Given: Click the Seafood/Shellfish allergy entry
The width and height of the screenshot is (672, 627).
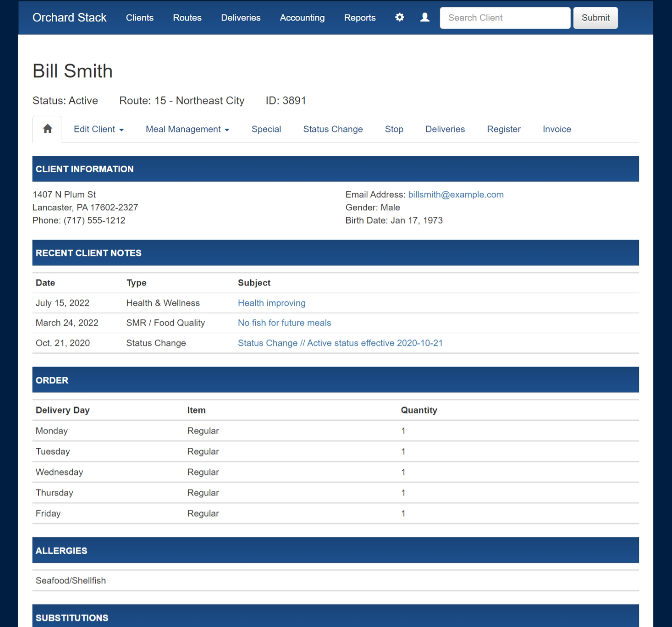Looking at the screenshot, I should click(71, 580).
